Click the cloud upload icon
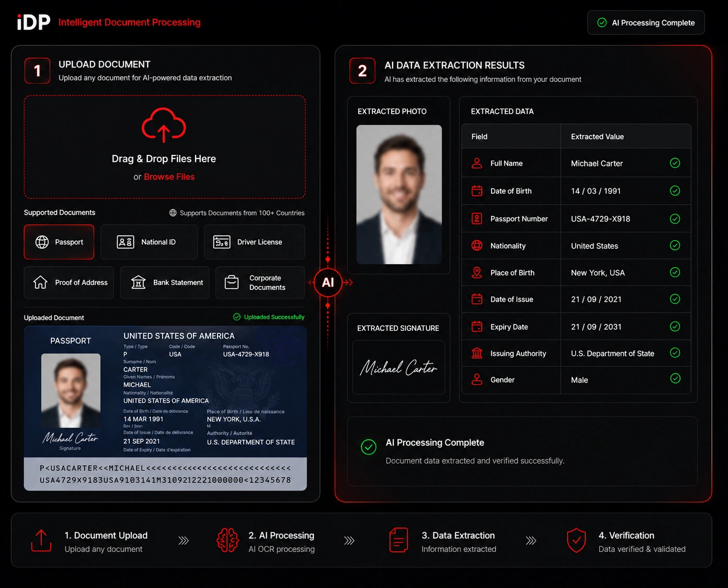 pyautogui.click(x=164, y=125)
